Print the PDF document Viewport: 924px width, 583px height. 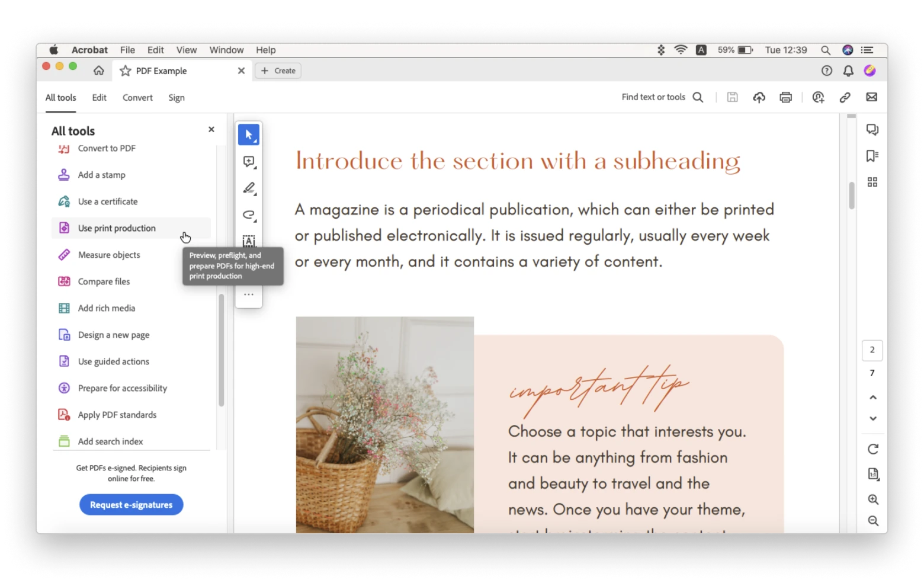pyautogui.click(x=785, y=97)
